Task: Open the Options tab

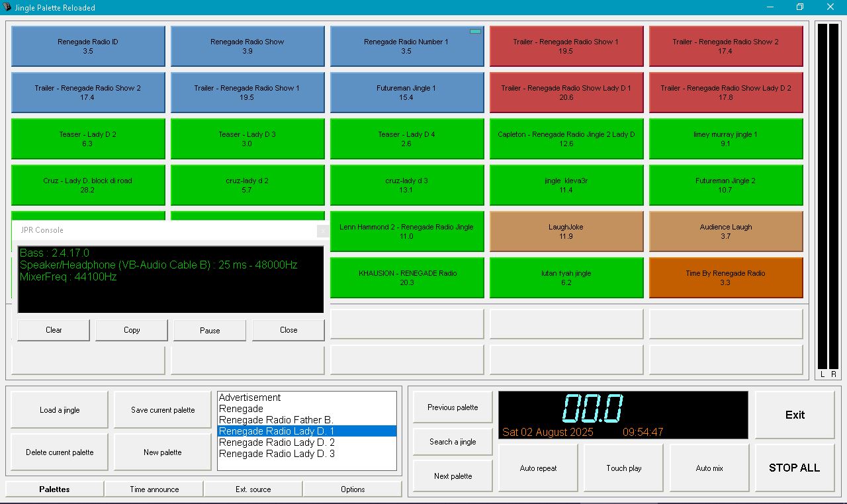Action: (353, 489)
